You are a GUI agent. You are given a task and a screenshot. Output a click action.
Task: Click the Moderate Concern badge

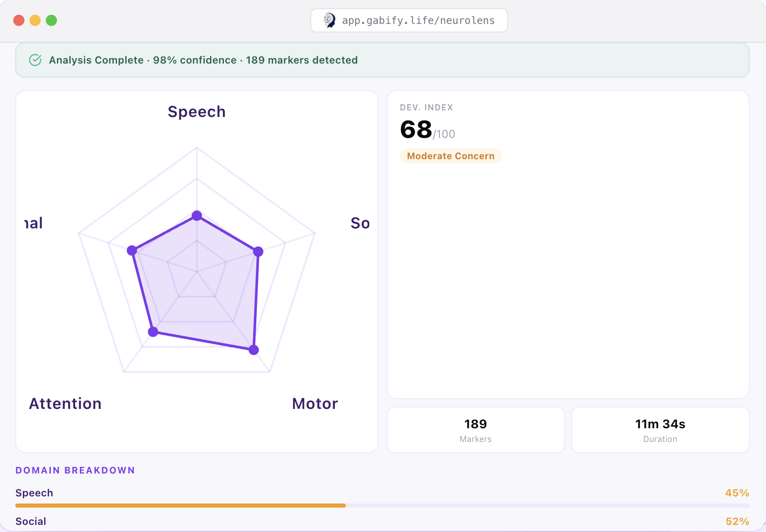(x=451, y=156)
